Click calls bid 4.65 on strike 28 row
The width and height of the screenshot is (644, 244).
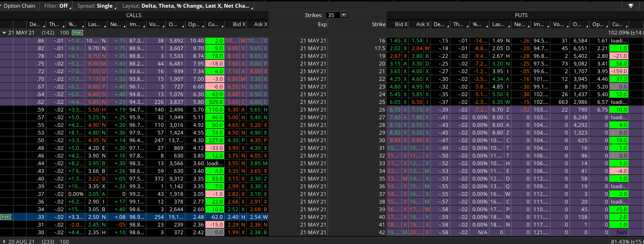(x=233, y=125)
